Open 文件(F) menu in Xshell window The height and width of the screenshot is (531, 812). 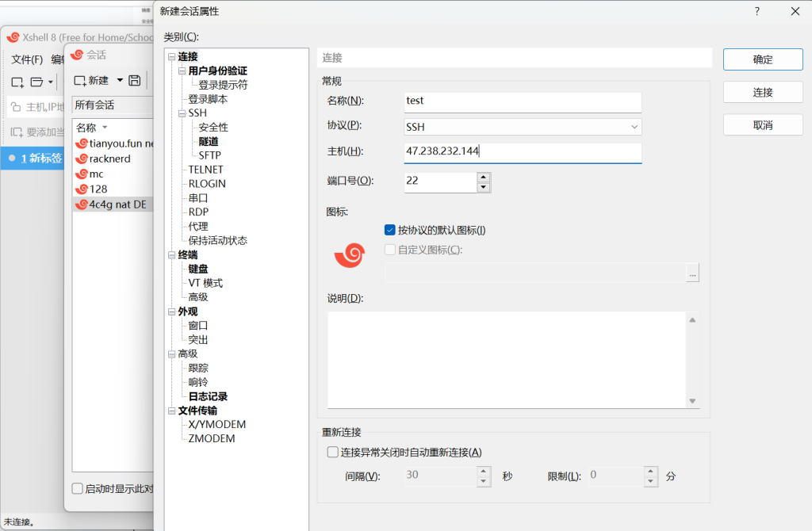pyautogui.click(x=27, y=59)
